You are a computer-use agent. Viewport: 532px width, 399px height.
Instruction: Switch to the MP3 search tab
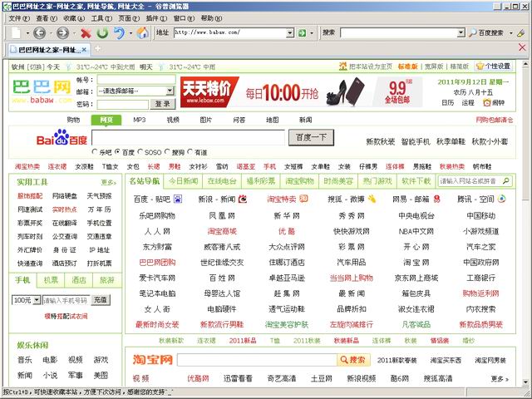pos(140,120)
